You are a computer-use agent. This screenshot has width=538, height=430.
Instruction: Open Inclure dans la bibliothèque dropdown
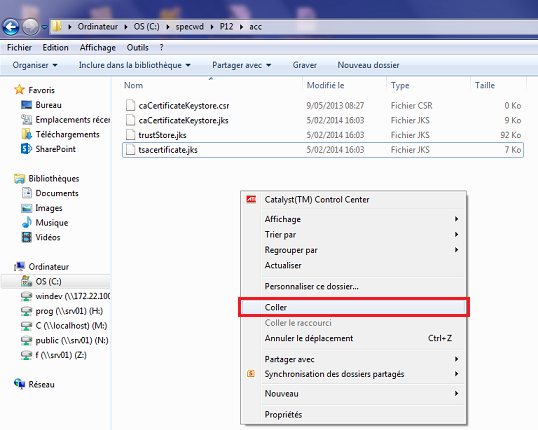(x=134, y=65)
